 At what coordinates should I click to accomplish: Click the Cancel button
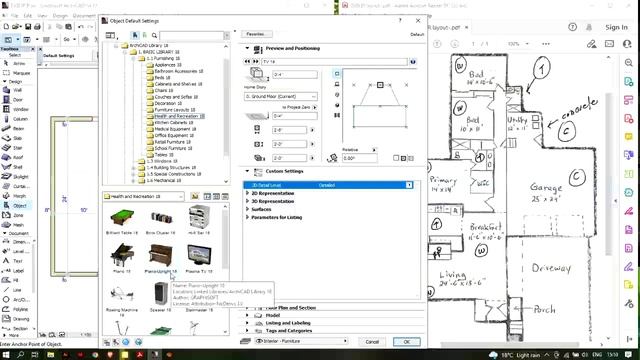[x=372, y=342]
